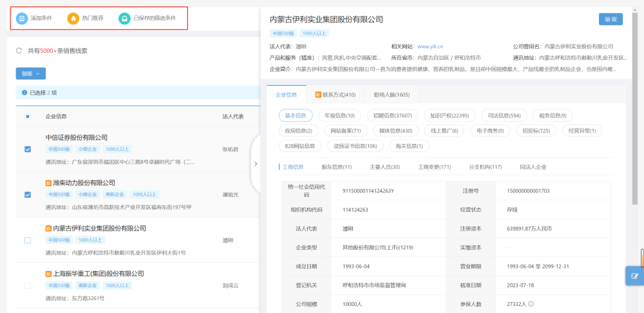
Task: Select the 招聘信息(37607) pill
Action: pos(393,115)
